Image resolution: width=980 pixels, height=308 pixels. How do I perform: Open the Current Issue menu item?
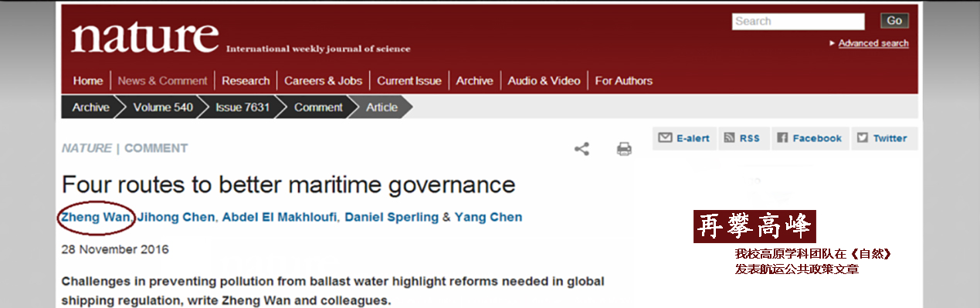(x=409, y=80)
